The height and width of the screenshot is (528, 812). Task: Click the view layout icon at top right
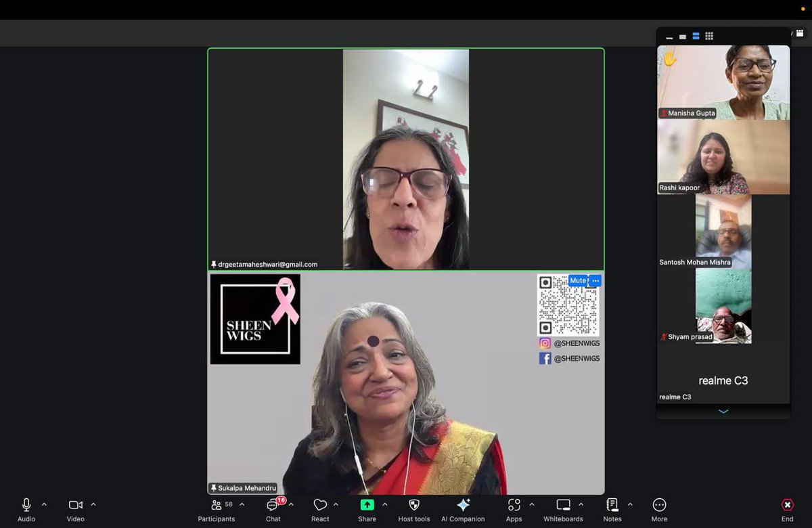pos(799,32)
